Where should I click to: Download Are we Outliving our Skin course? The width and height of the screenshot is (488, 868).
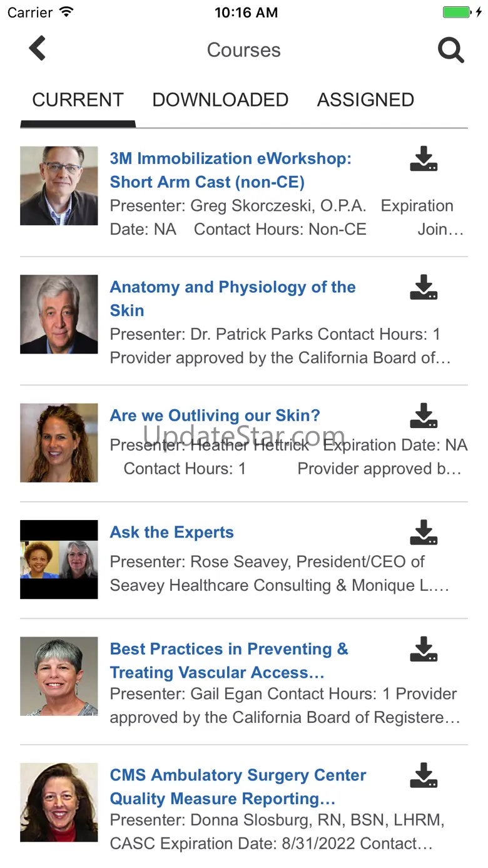[x=424, y=416]
